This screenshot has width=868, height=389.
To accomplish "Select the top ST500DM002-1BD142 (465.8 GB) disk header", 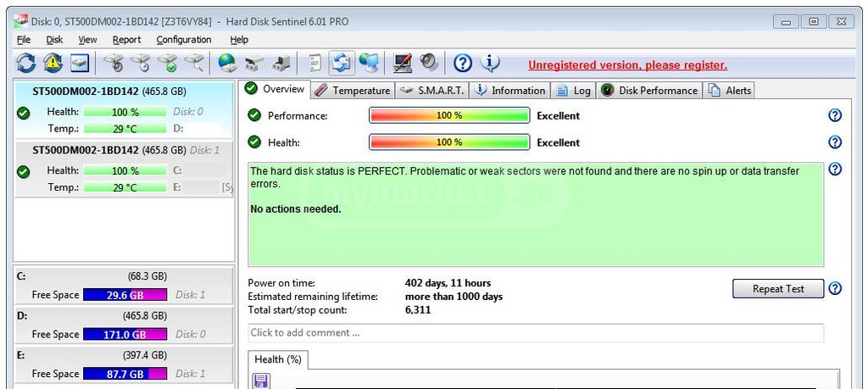I will [109, 92].
